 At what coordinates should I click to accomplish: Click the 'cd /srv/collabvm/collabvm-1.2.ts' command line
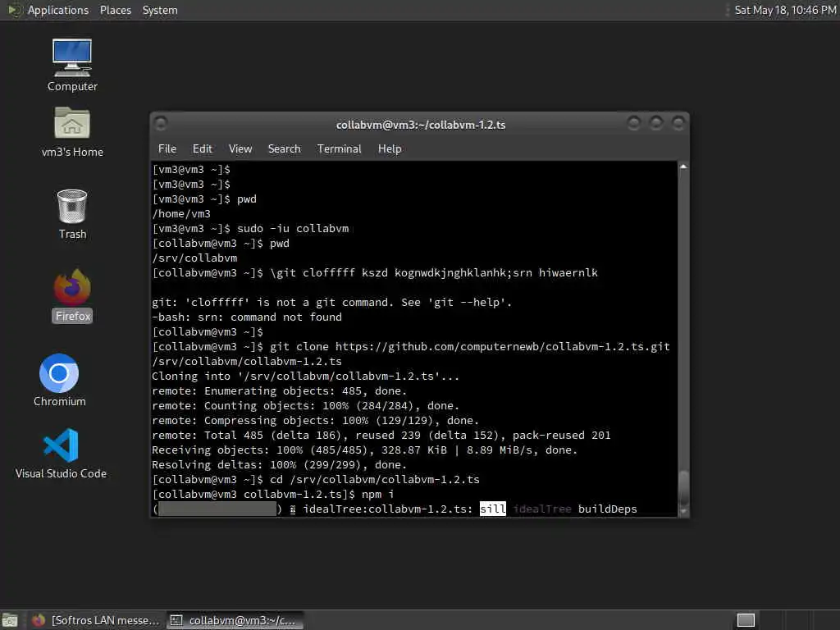click(316, 479)
